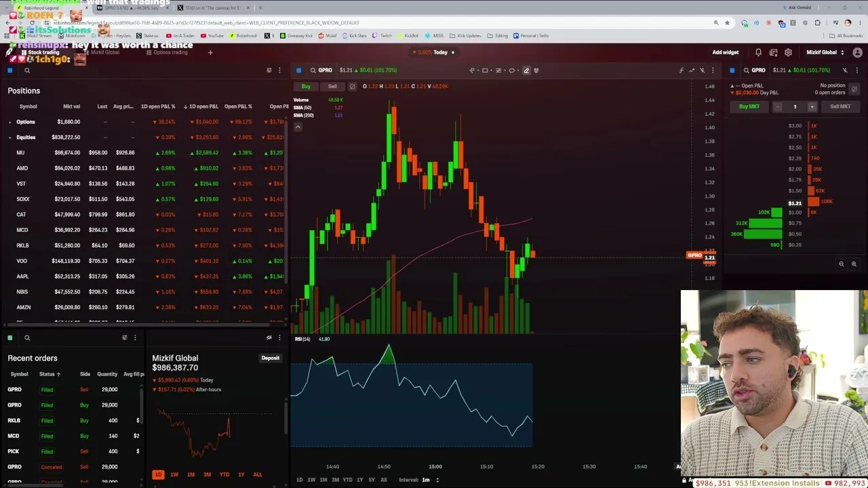Toggle hide balance eye icon in portfolio widget

(269, 338)
